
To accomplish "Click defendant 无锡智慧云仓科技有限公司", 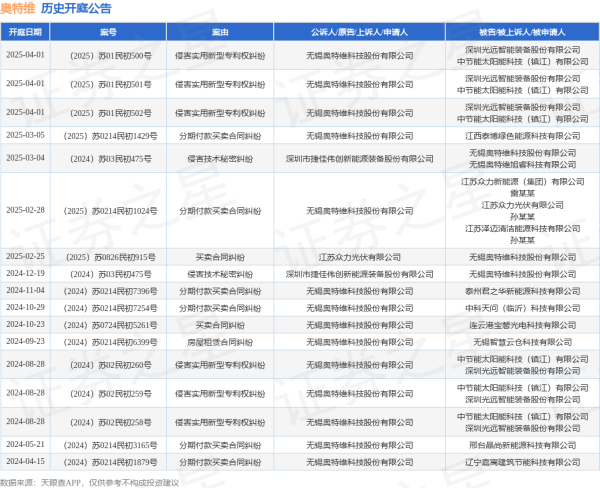I will [522, 342].
